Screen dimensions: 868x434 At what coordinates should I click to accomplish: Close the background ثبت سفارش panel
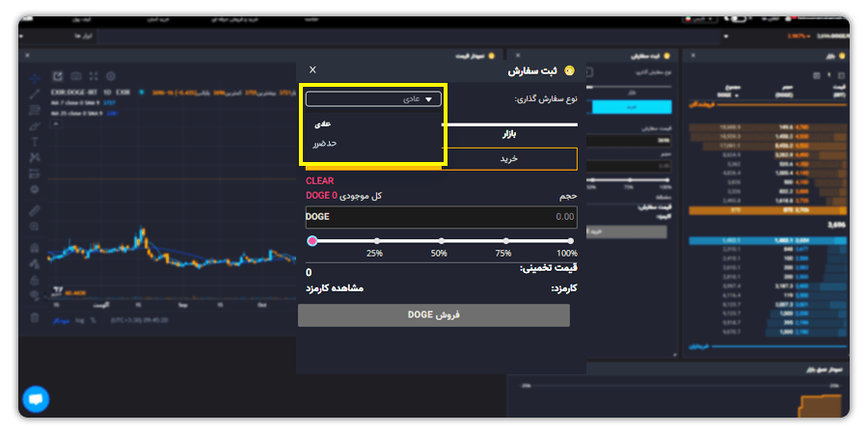tap(518, 56)
